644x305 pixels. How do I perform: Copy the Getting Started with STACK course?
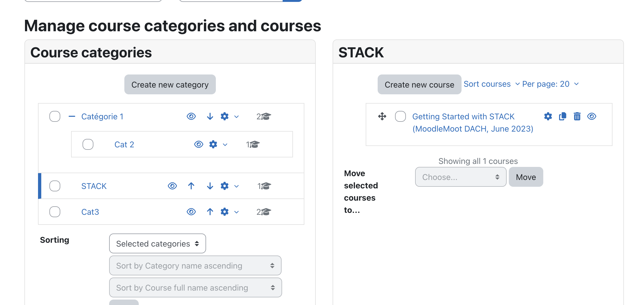click(563, 116)
